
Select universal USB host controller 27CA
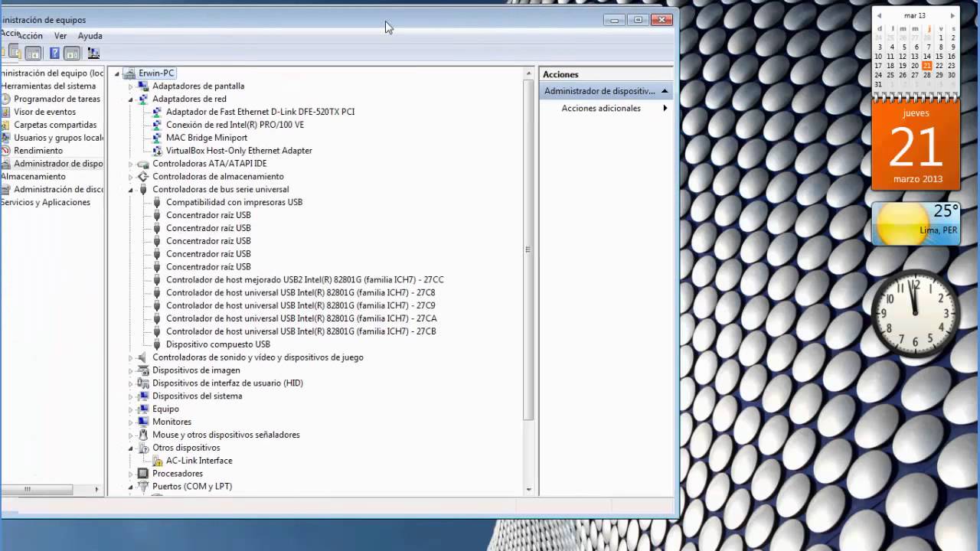301,318
